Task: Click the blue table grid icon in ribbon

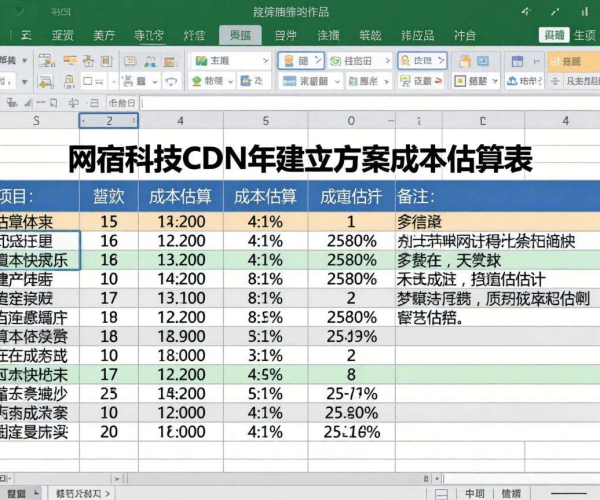Action: [x=517, y=61]
